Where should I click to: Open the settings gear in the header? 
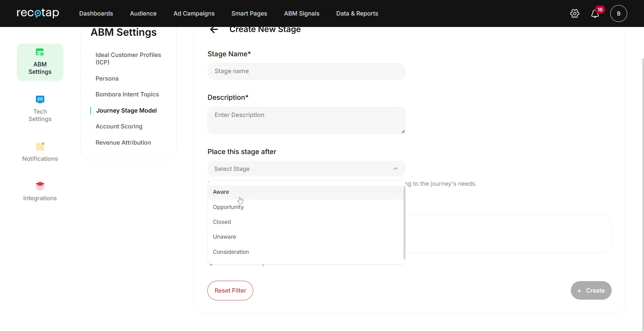click(x=575, y=13)
